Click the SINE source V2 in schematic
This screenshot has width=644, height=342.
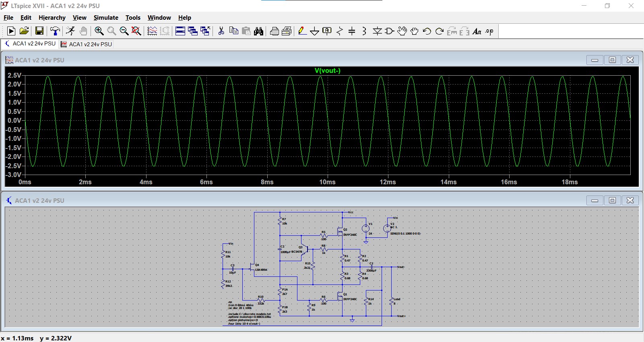pyautogui.click(x=387, y=229)
